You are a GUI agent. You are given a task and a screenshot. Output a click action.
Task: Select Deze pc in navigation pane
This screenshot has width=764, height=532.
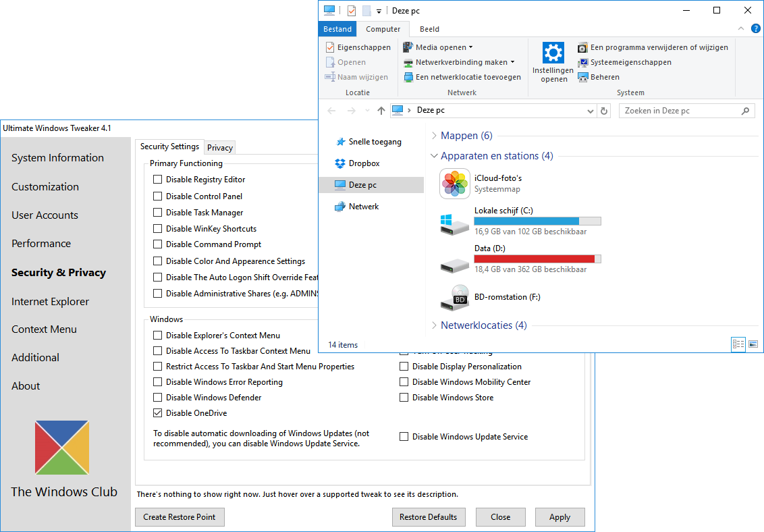[x=371, y=184]
